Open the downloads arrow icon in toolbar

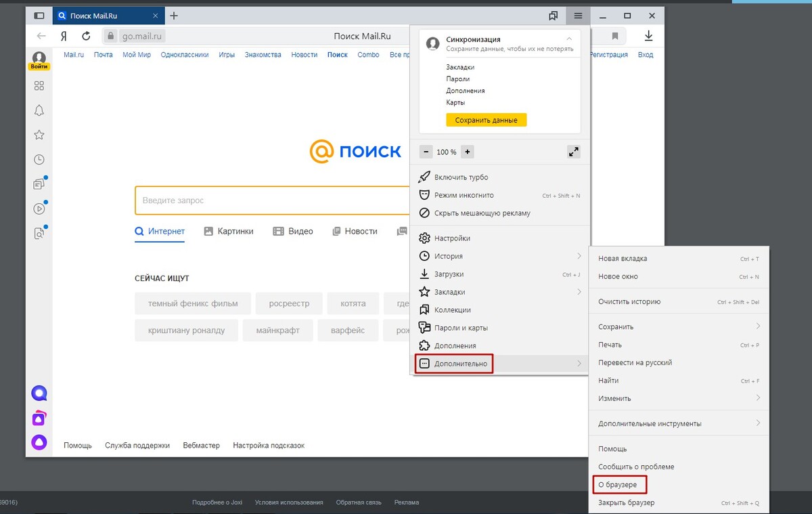coord(648,36)
